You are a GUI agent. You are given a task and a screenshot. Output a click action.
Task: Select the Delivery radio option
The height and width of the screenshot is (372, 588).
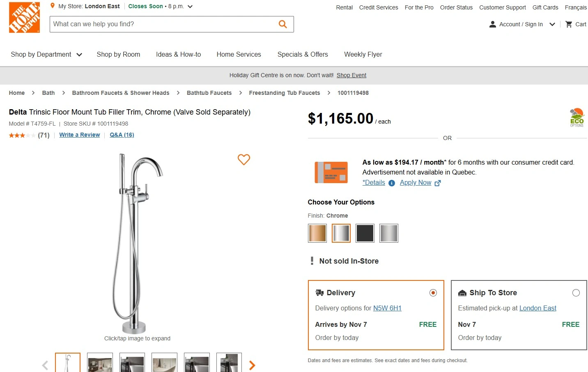click(433, 293)
